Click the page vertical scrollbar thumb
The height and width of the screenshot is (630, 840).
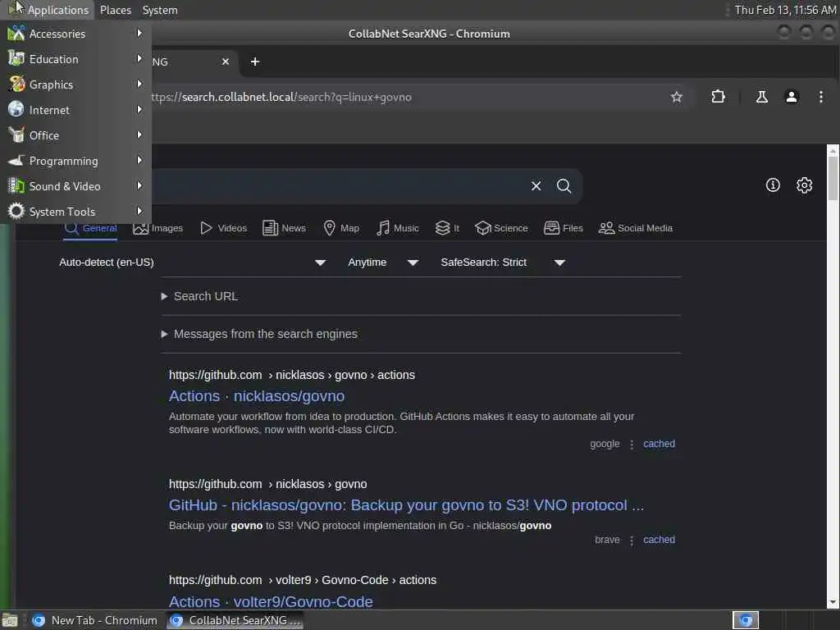(x=833, y=179)
